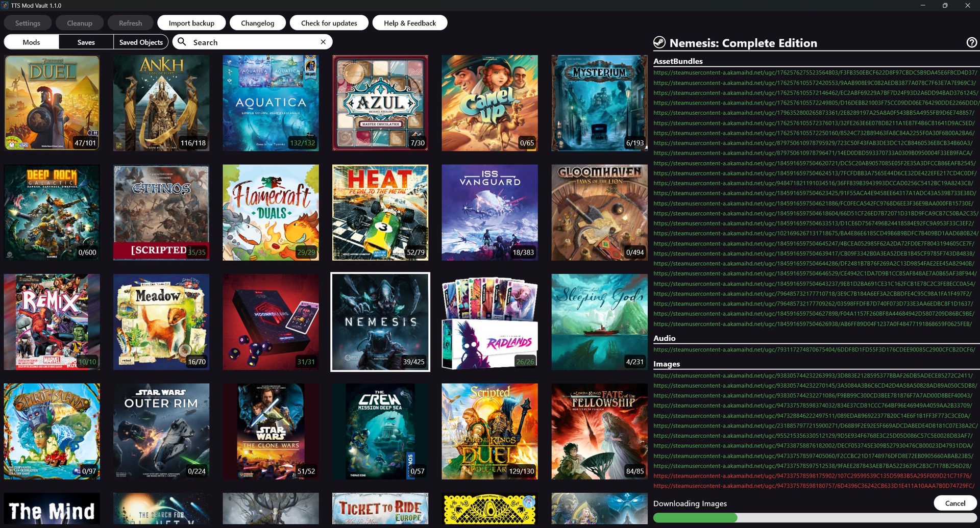Select the Ethnos scripted mod
This screenshot has height=528, width=980.
(161, 212)
